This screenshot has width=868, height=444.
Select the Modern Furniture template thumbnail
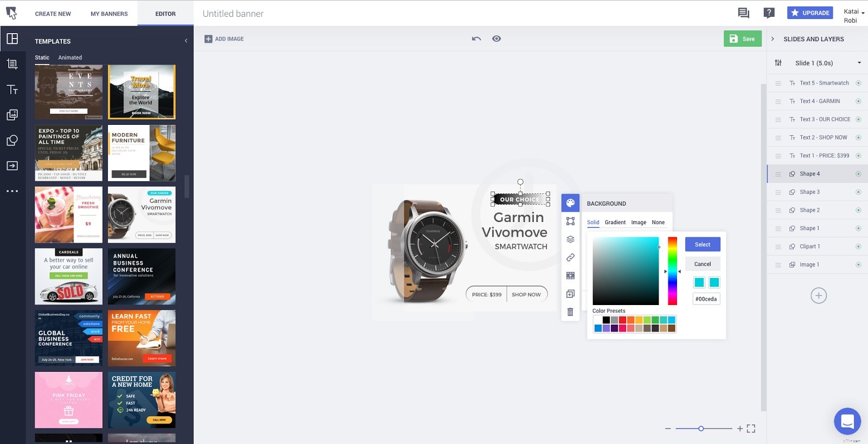coord(142,153)
